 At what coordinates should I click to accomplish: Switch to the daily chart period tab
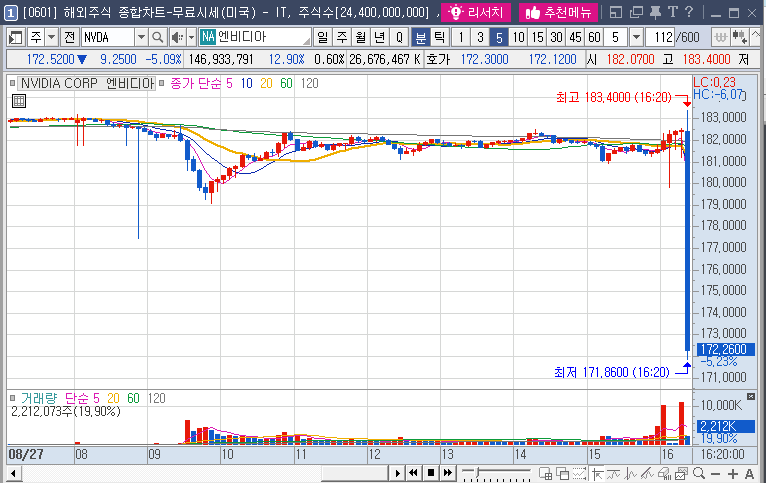(322, 37)
